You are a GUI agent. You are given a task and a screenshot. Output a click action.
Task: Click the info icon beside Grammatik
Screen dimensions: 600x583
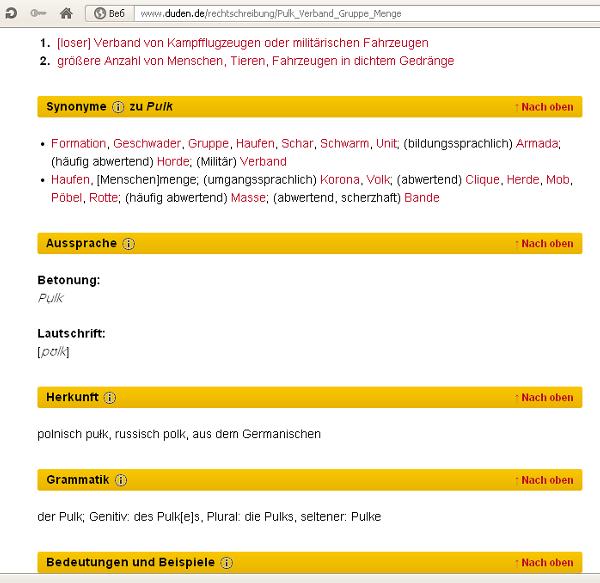click(x=120, y=480)
